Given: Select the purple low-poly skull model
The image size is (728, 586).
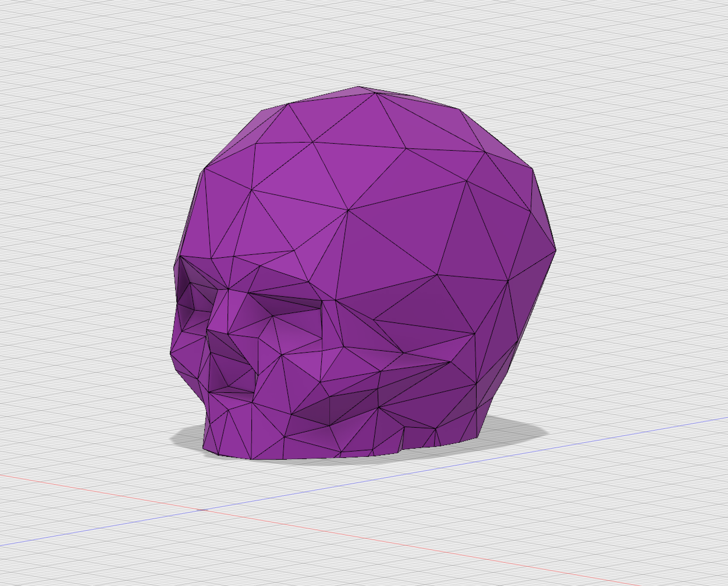Looking at the screenshot, I should click(363, 274).
